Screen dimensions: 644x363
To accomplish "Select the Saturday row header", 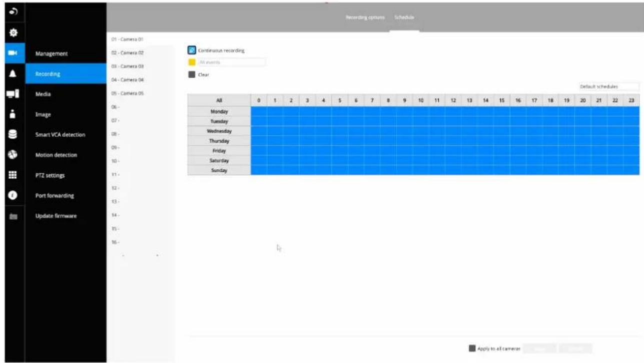I will [219, 161].
